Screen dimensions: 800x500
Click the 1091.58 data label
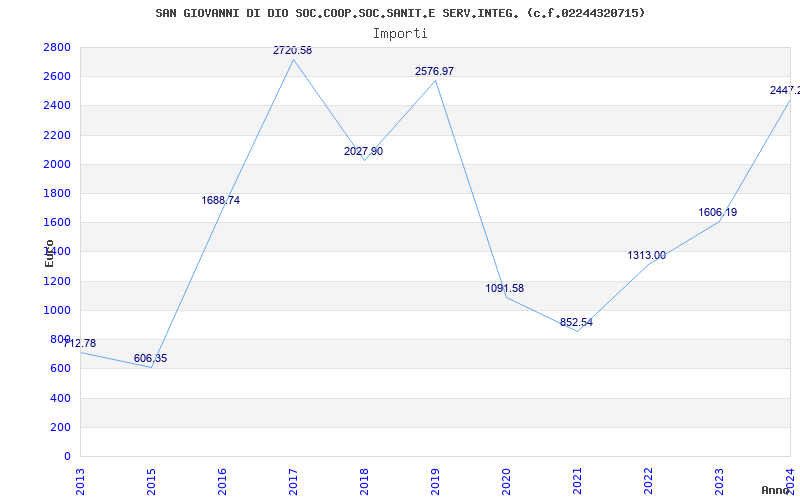pyautogui.click(x=505, y=288)
